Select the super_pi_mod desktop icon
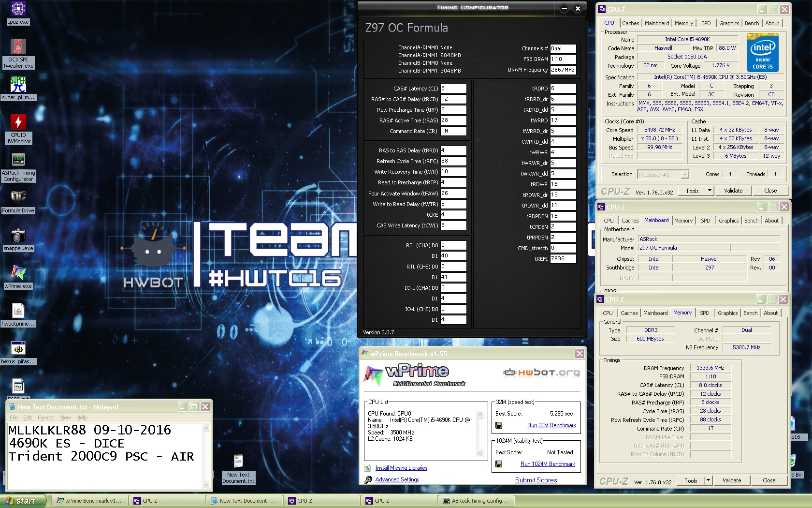812x508 pixels. point(18,89)
